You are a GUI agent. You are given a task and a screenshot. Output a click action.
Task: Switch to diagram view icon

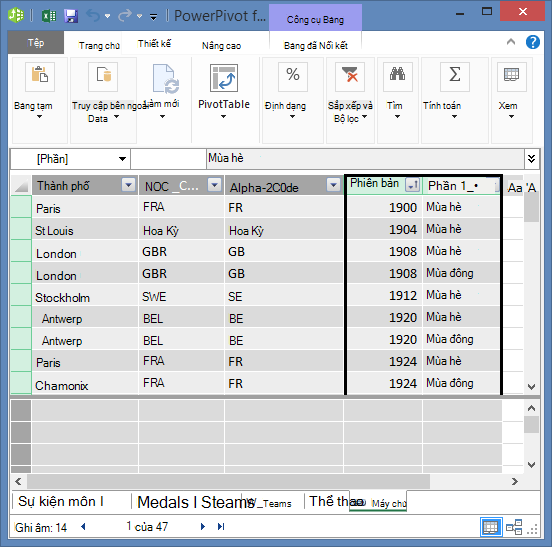514,527
